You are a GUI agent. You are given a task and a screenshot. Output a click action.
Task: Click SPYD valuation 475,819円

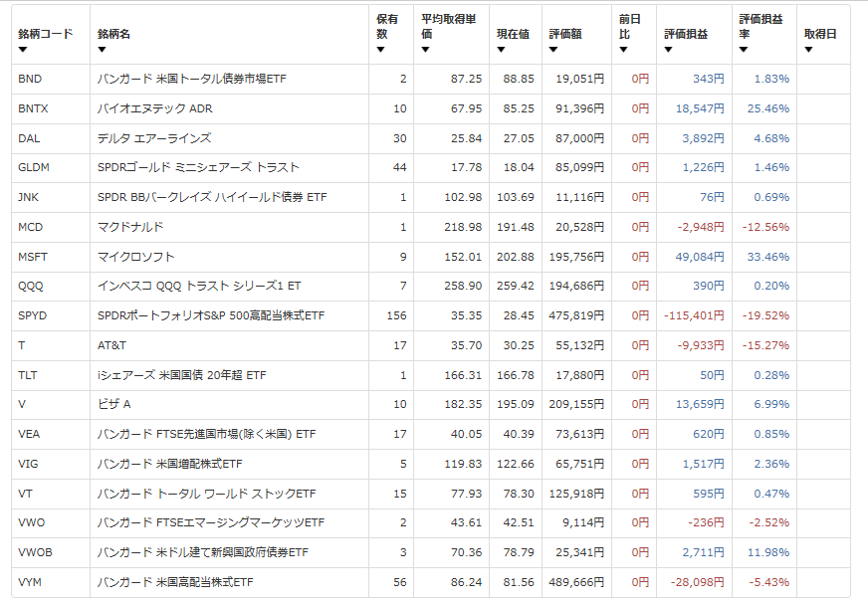(576, 316)
